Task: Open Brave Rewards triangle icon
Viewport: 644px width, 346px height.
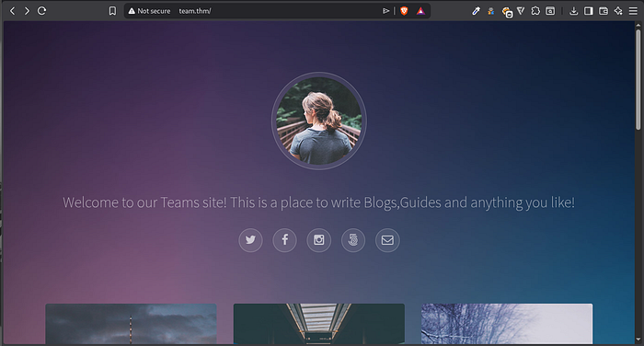Action: click(420, 11)
